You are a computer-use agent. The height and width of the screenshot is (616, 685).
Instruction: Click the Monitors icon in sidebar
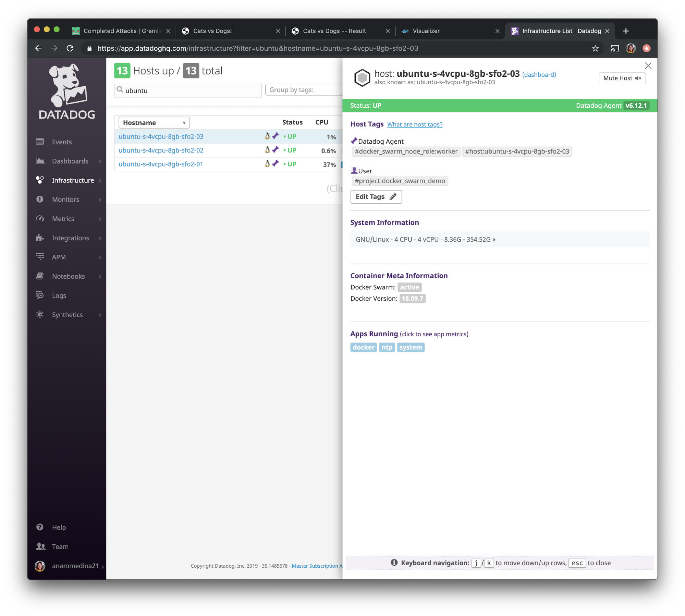[x=40, y=199]
